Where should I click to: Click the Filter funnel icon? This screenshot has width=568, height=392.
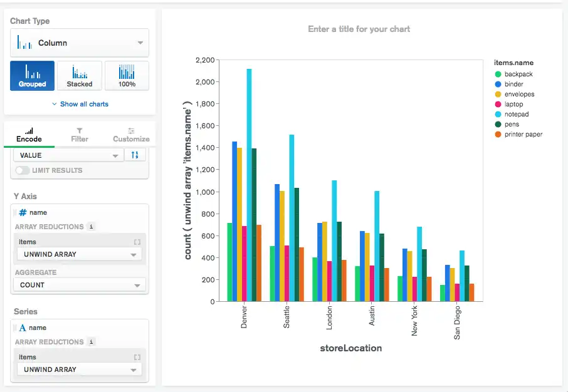79,130
